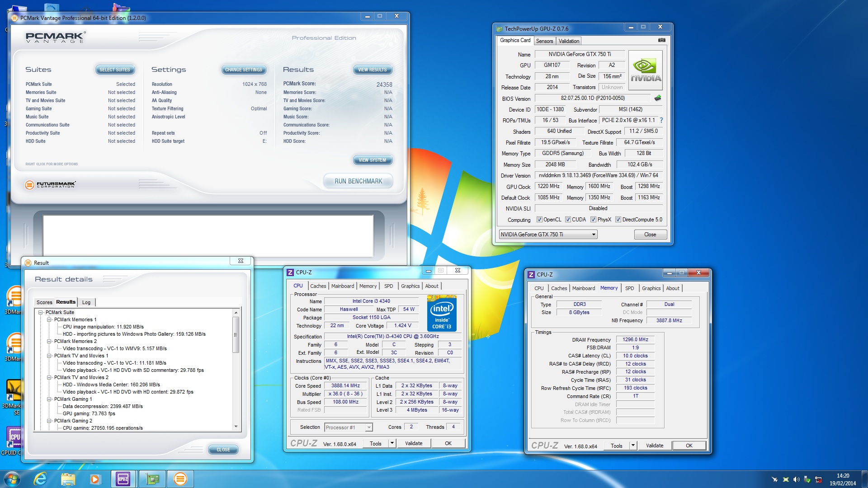Open the Log tab in Result details

click(86, 302)
